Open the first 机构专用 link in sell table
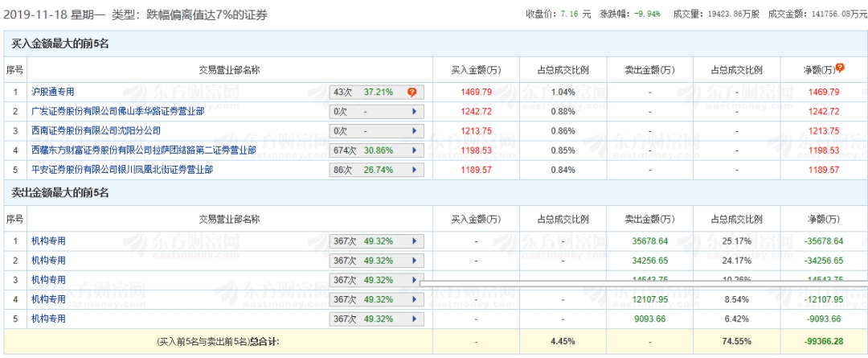 [x=48, y=241]
